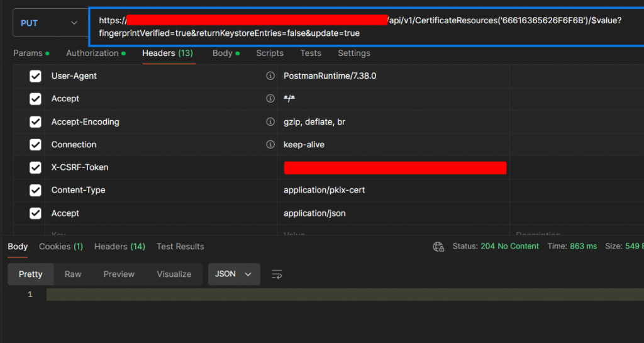644x343 pixels.
Task: Select the Raw response view button
Action: tap(73, 274)
